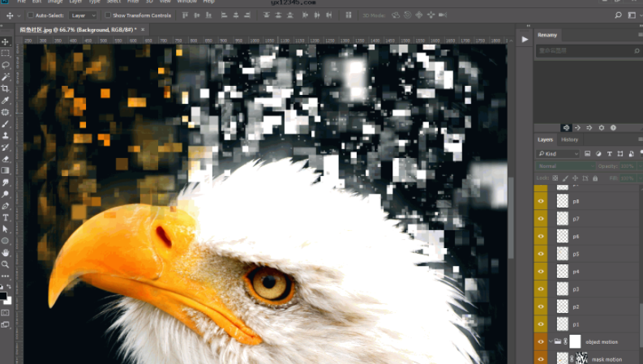Hide layer p4 with its eye icon
The width and height of the screenshot is (643, 364).
(x=541, y=272)
